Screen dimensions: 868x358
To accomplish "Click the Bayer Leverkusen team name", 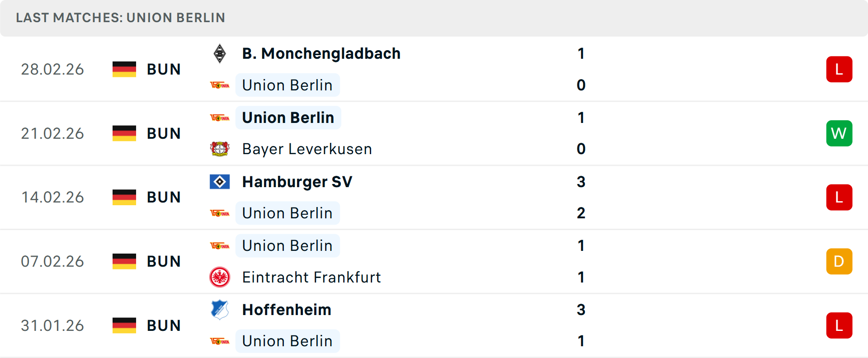I will pyautogui.click(x=307, y=149).
